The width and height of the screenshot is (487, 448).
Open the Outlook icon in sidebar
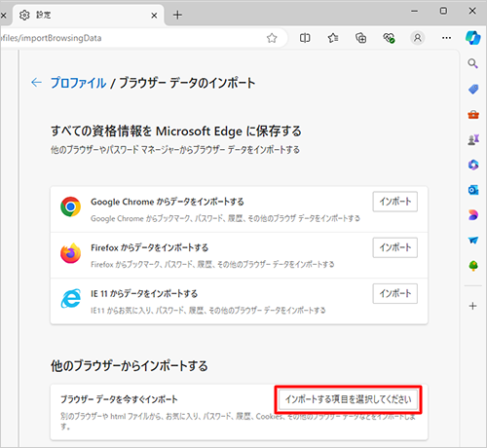coord(473,190)
